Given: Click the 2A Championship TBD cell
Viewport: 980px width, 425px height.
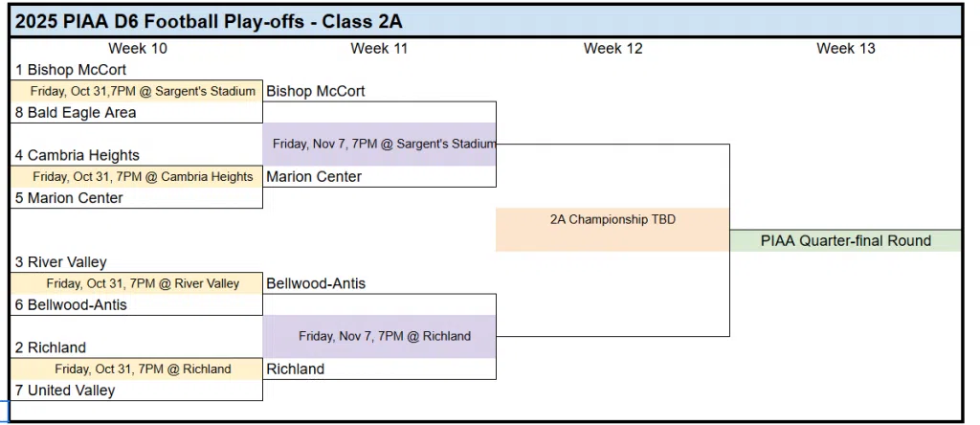Looking at the screenshot, I should pos(612,220).
